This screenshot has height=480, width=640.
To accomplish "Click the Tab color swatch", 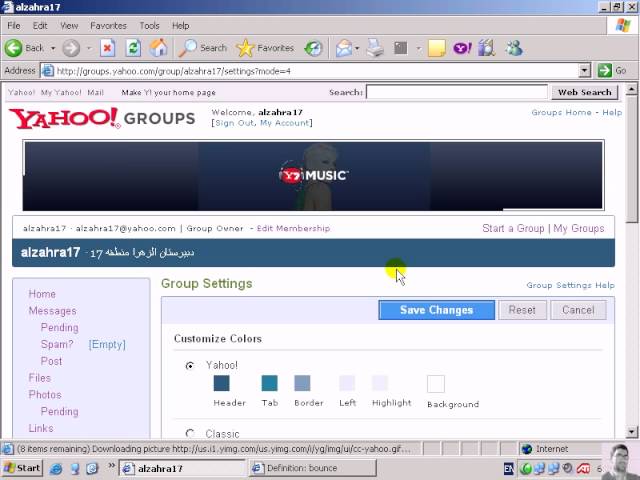I will click(x=269, y=383).
